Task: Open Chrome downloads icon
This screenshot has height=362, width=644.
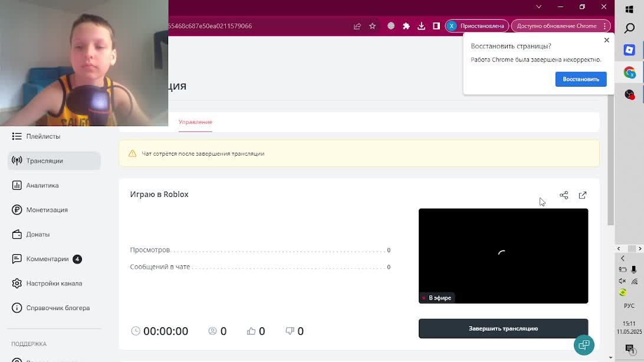Action: pos(422,26)
